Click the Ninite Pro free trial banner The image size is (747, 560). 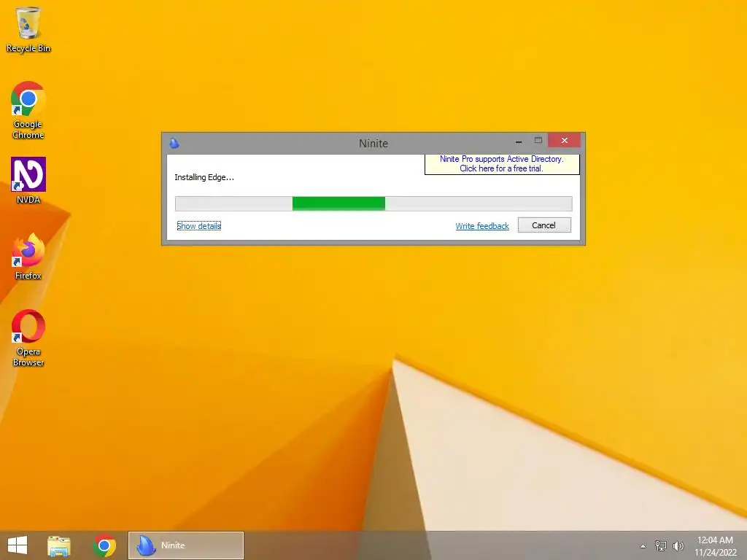coord(502,164)
